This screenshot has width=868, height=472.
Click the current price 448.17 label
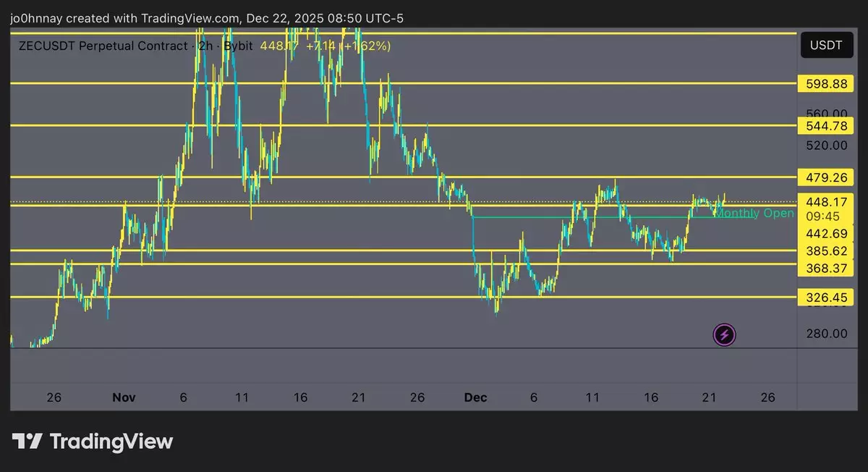click(x=825, y=202)
